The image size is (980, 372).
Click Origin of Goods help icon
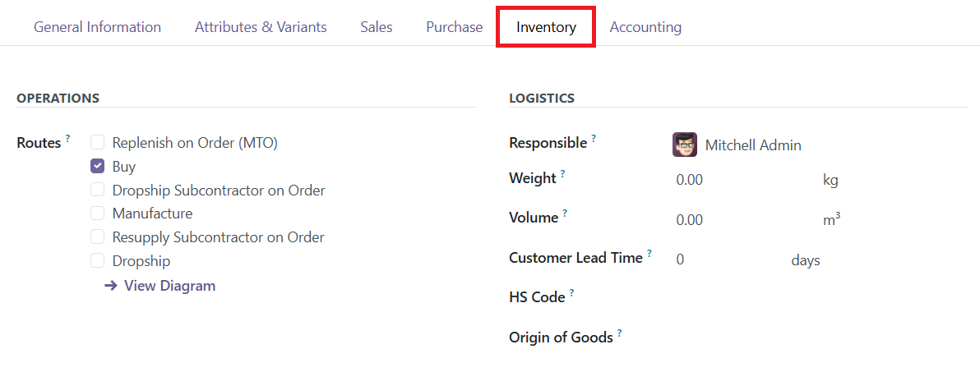[x=619, y=333]
